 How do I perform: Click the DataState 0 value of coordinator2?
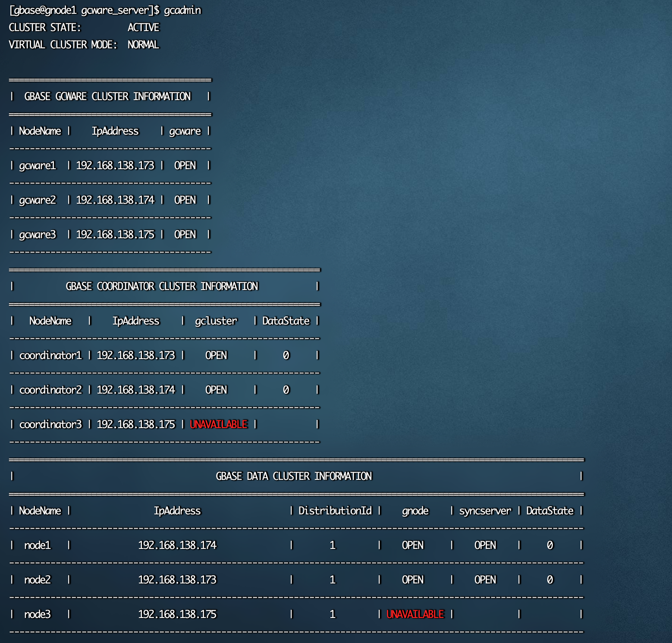tap(286, 390)
